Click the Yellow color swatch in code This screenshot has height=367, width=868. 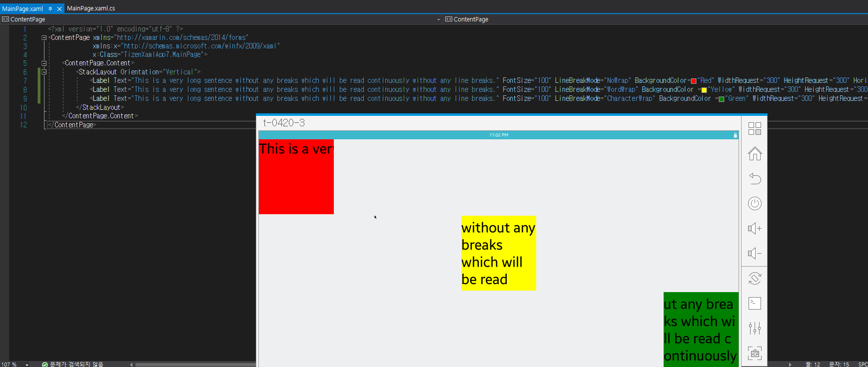704,90
